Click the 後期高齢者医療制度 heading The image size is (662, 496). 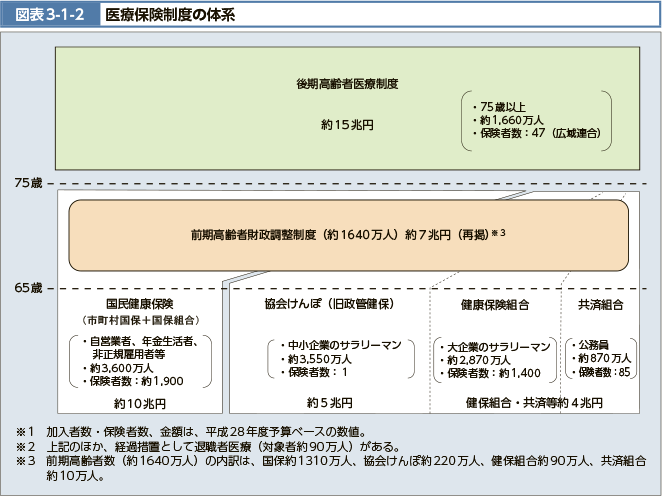347,84
